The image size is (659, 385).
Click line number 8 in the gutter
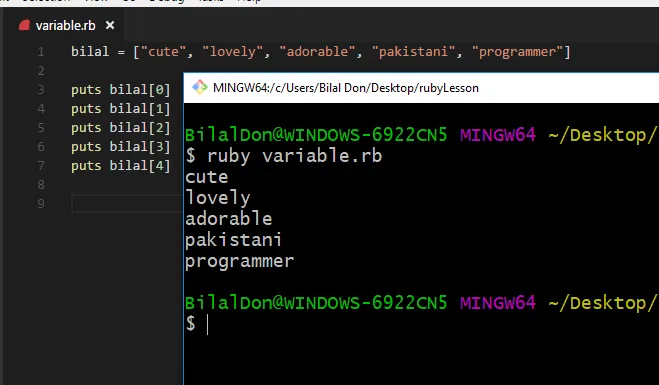tap(41, 185)
